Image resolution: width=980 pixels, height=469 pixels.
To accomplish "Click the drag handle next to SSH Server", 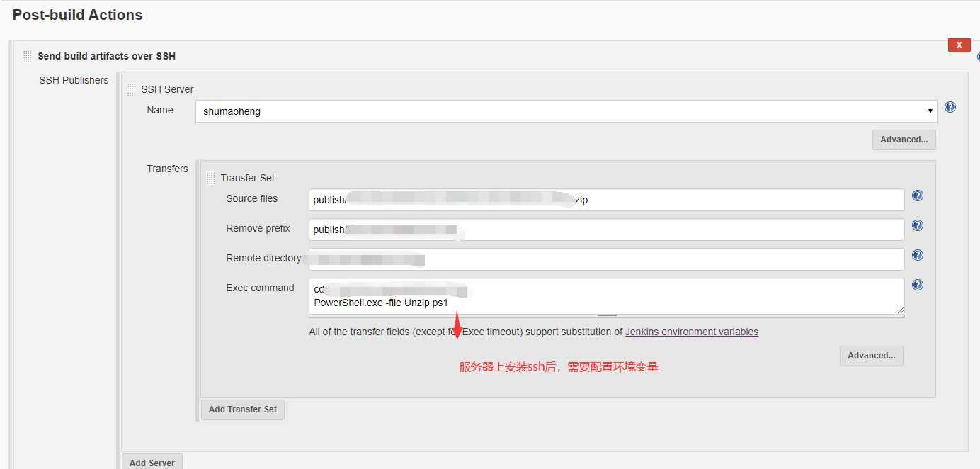I will (x=132, y=89).
